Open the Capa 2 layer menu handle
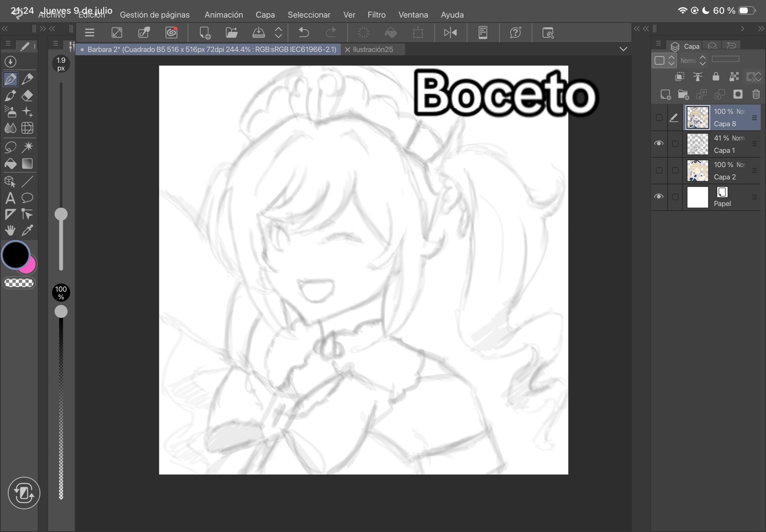Image resolution: width=766 pixels, height=532 pixels. point(754,170)
